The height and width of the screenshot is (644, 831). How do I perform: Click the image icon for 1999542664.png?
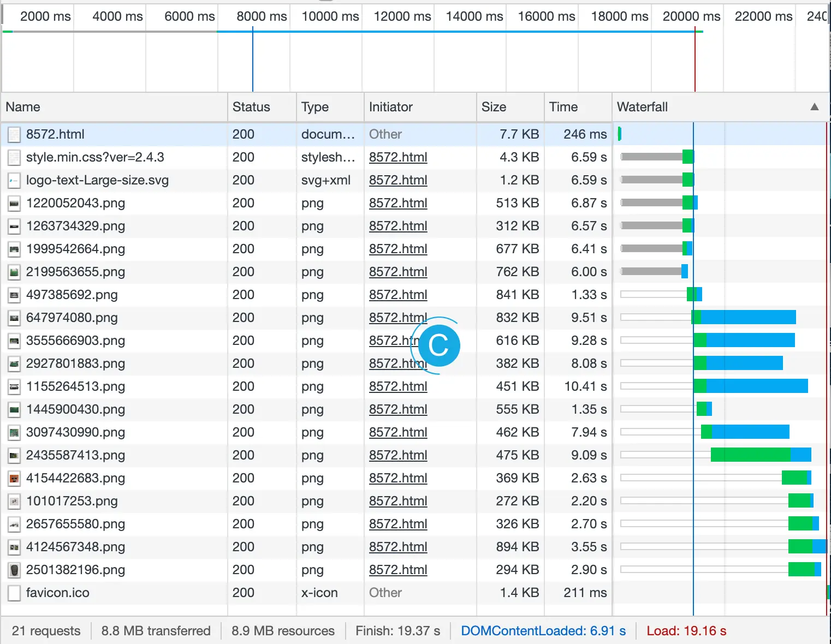click(x=14, y=249)
